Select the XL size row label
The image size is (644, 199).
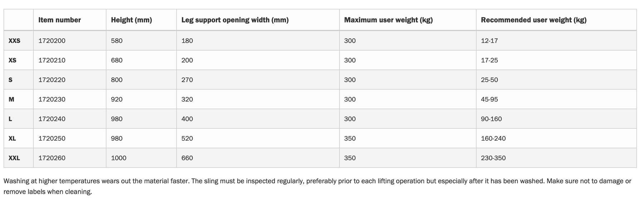coord(12,138)
